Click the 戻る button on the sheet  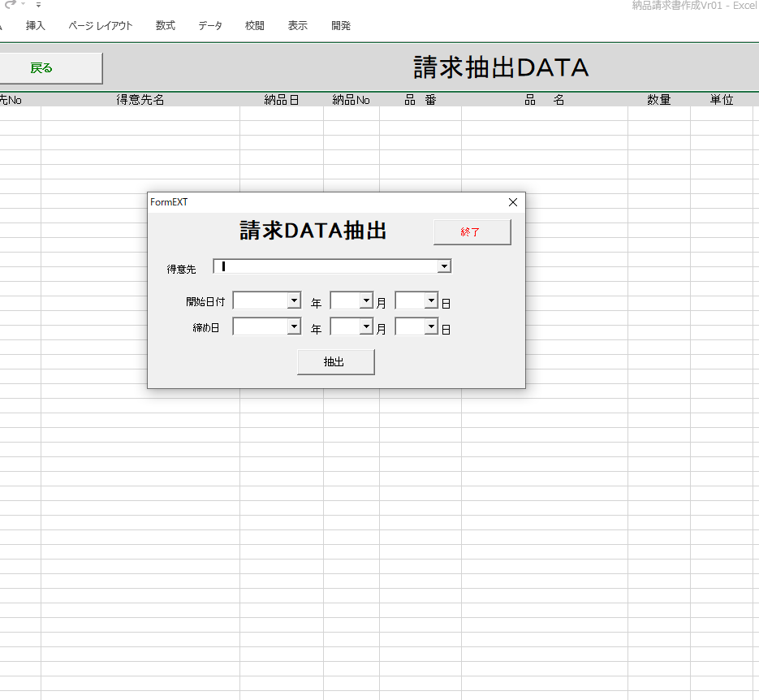(50, 68)
